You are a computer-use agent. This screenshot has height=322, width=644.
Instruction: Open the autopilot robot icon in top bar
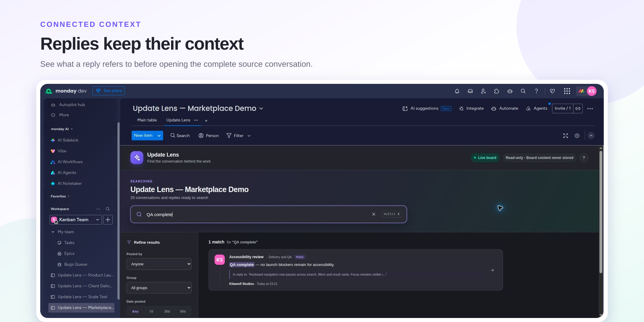[510, 91]
